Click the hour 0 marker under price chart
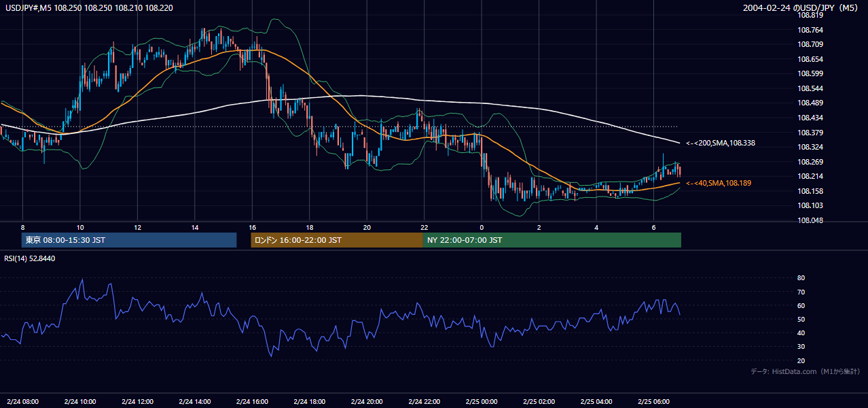This screenshot has height=408, width=868. pyautogui.click(x=482, y=227)
